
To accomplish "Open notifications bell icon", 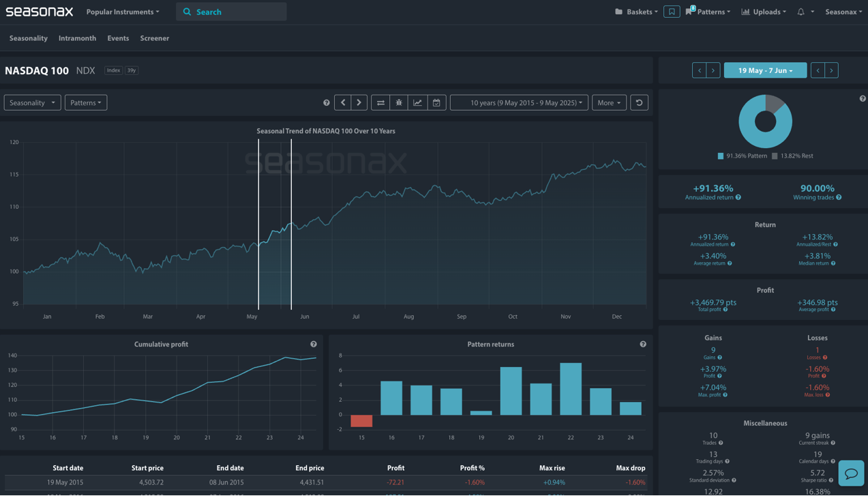I will tap(800, 12).
